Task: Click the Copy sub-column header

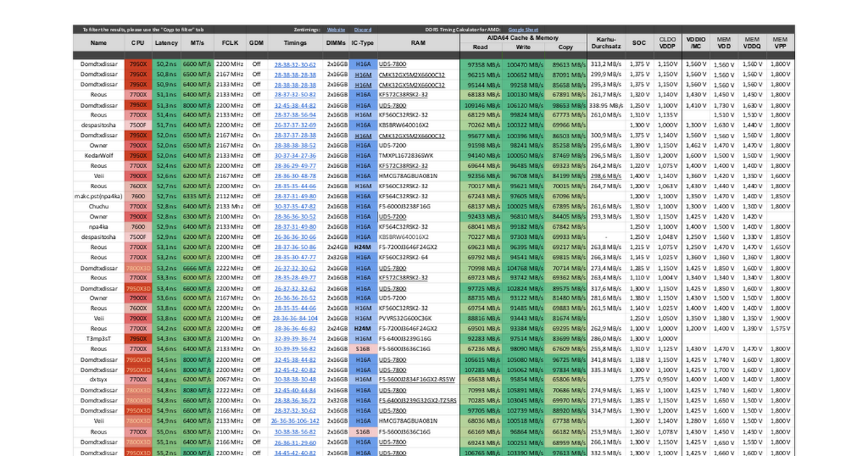Action: point(566,47)
